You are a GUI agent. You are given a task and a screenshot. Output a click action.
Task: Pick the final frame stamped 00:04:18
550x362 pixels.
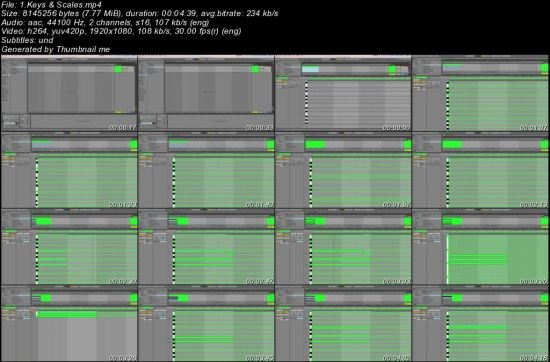pyautogui.click(x=480, y=324)
